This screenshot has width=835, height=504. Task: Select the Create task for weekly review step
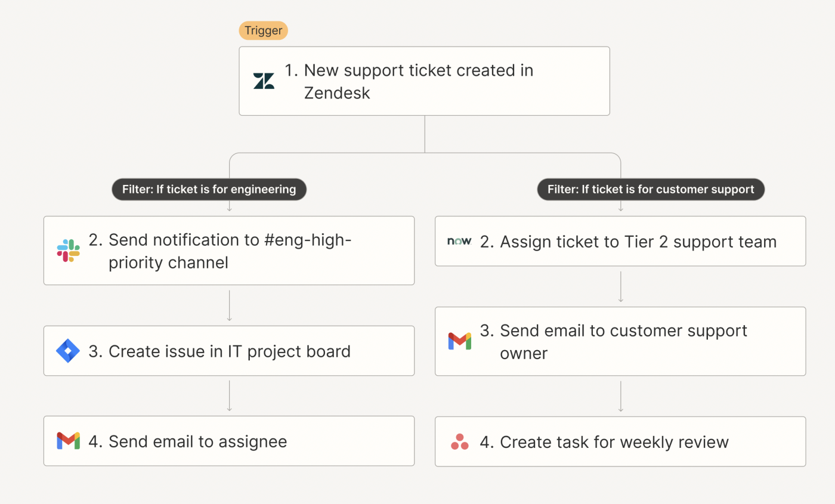[620, 442]
